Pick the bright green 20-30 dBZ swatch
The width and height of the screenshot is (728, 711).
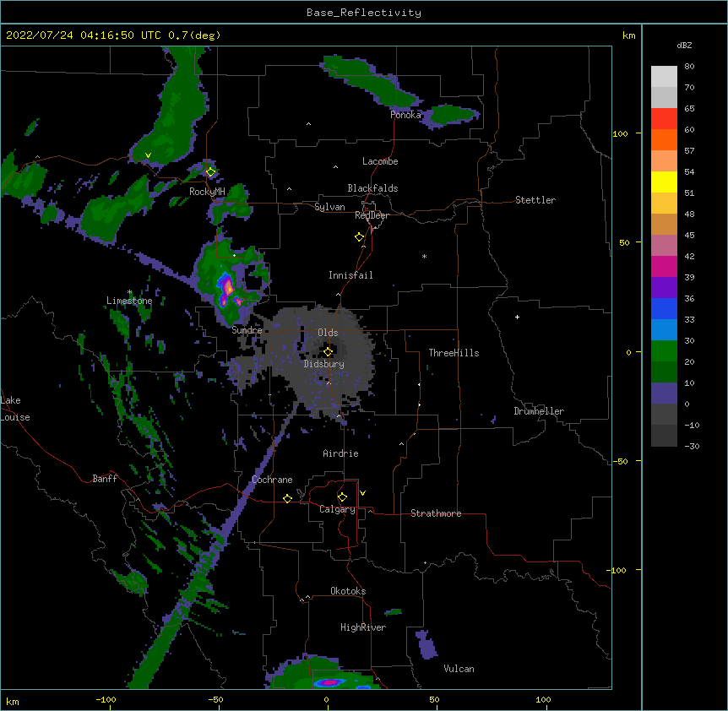(x=664, y=351)
